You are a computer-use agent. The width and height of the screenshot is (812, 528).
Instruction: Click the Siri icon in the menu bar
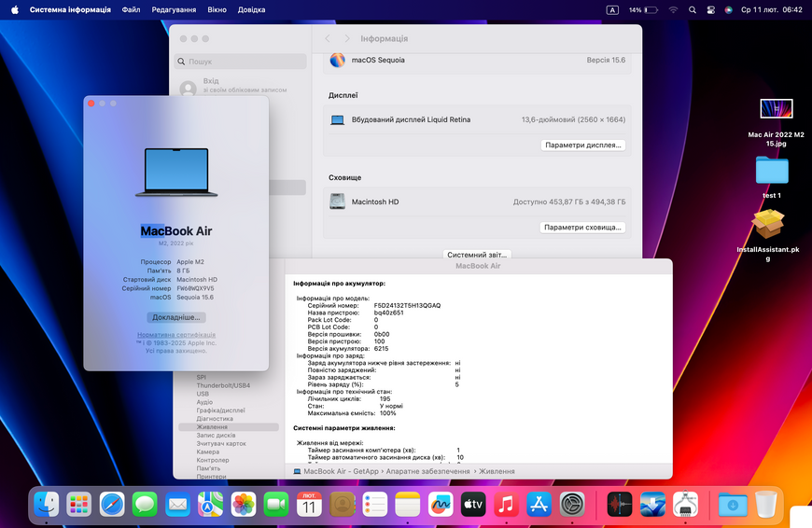[728, 10]
